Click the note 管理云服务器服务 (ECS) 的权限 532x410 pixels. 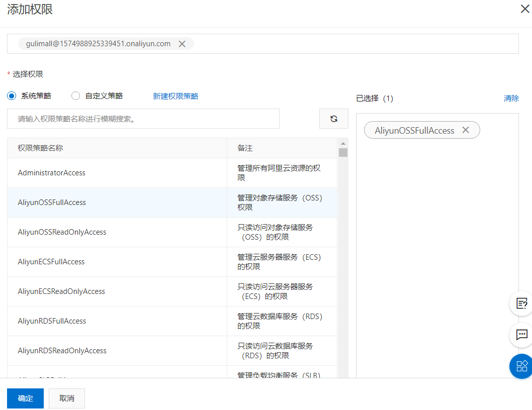click(279, 262)
